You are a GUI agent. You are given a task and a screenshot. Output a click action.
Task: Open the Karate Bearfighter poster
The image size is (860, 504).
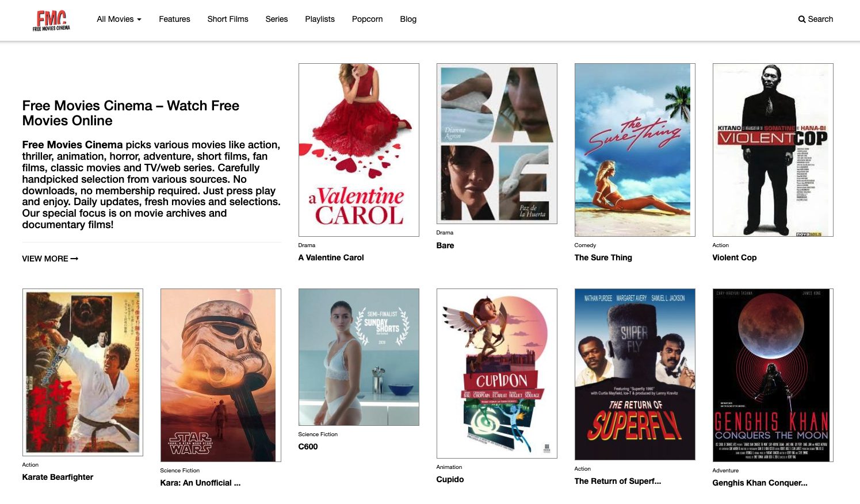82,372
